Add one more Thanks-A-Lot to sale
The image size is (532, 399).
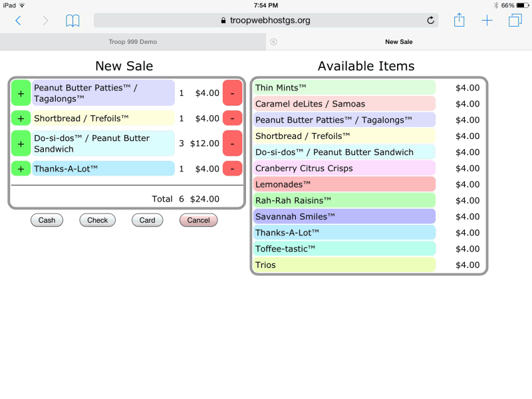click(x=21, y=169)
